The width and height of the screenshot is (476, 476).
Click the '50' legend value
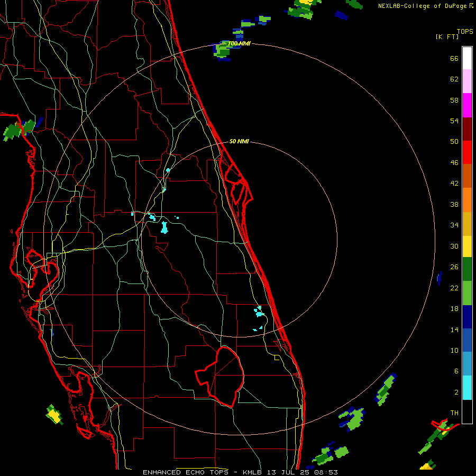[454, 142]
